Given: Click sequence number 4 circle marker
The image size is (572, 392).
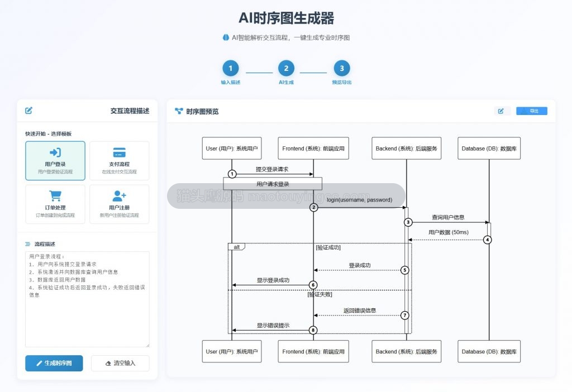Looking at the screenshot, I should click(x=487, y=240).
